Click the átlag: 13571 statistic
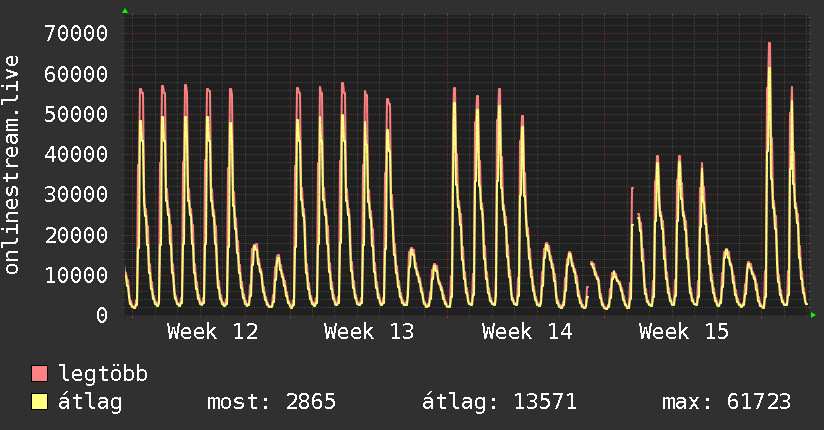Screen dimensions: 824x430 [499, 402]
